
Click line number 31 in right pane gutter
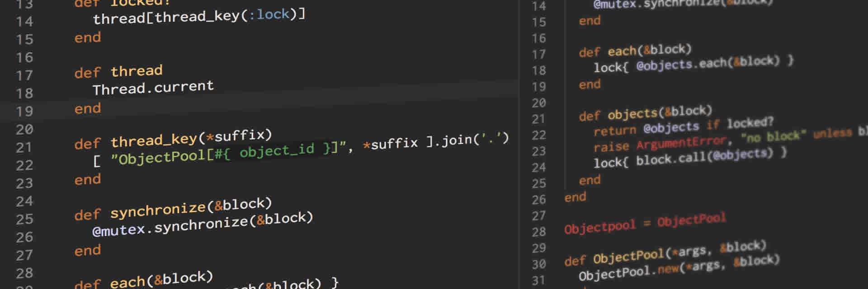[x=538, y=280]
